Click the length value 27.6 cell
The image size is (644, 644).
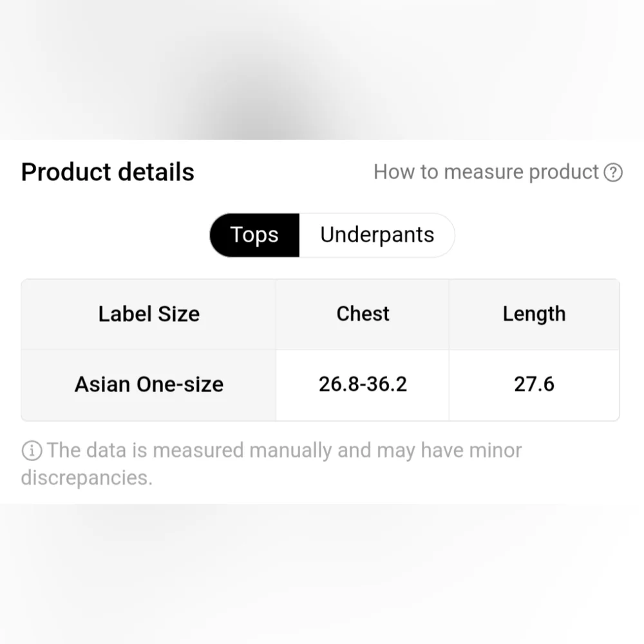[535, 385]
